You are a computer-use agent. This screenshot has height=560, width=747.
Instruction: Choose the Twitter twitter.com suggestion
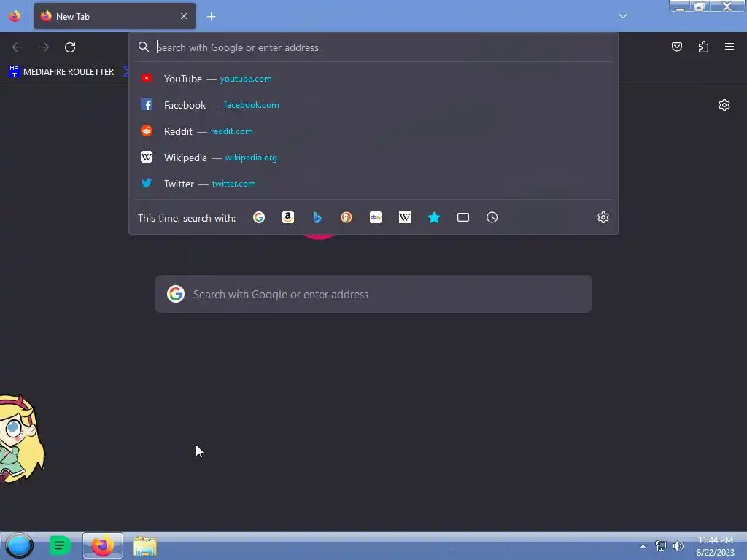(x=373, y=183)
